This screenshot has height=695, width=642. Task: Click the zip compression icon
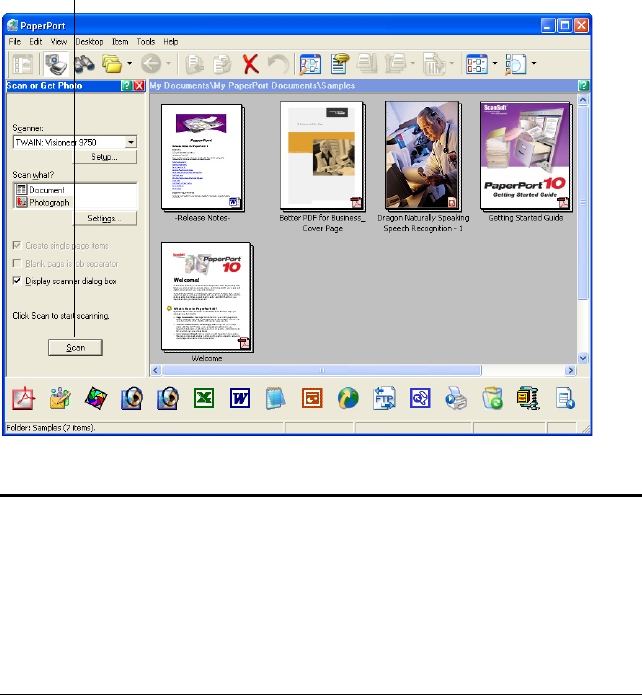[x=528, y=398]
